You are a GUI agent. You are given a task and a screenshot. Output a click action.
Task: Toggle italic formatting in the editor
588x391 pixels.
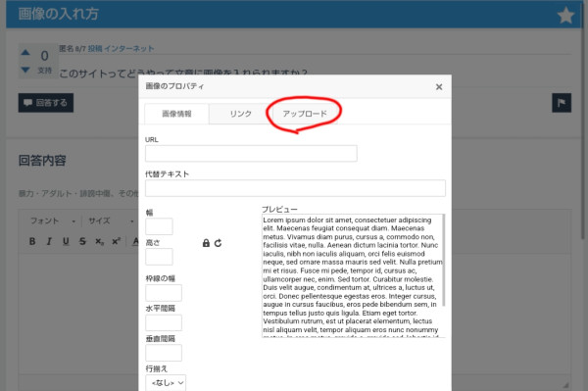coord(49,241)
